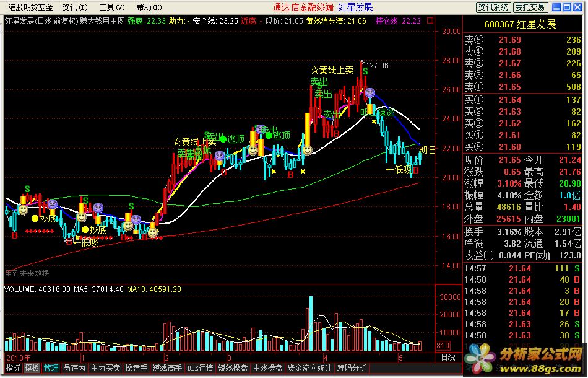Click the 日线 period label
Image resolution: width=588 pixels, height=378 pixels.
click(448, 358)
